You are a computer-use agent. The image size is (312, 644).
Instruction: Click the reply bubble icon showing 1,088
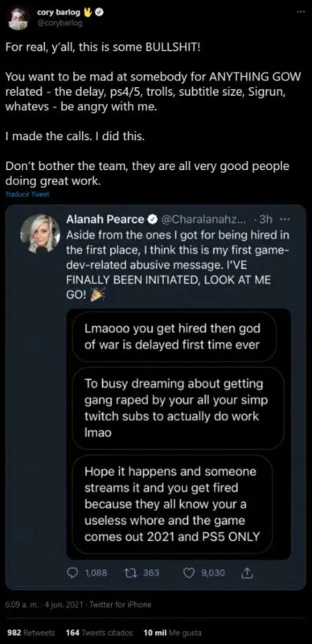[72, 573]
